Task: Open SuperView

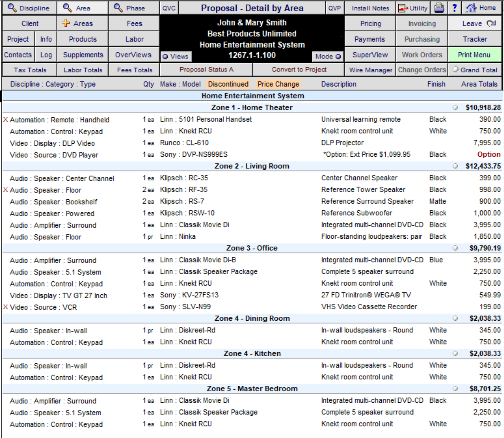Action: click(370, 55)
